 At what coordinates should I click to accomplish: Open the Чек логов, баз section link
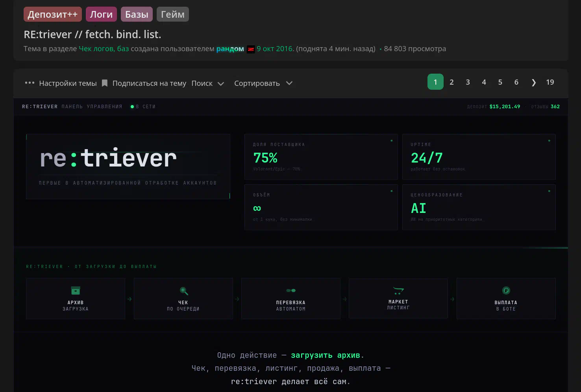104,49
